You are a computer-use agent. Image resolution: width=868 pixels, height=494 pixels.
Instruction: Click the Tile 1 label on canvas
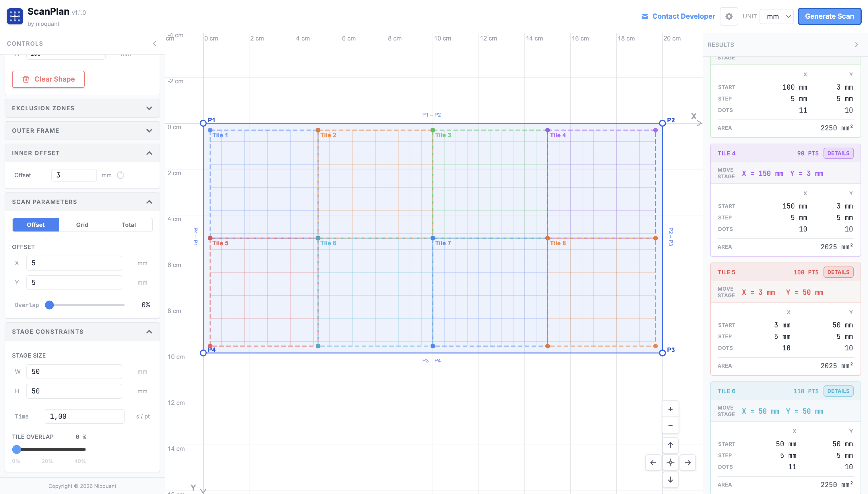(220, 135)
